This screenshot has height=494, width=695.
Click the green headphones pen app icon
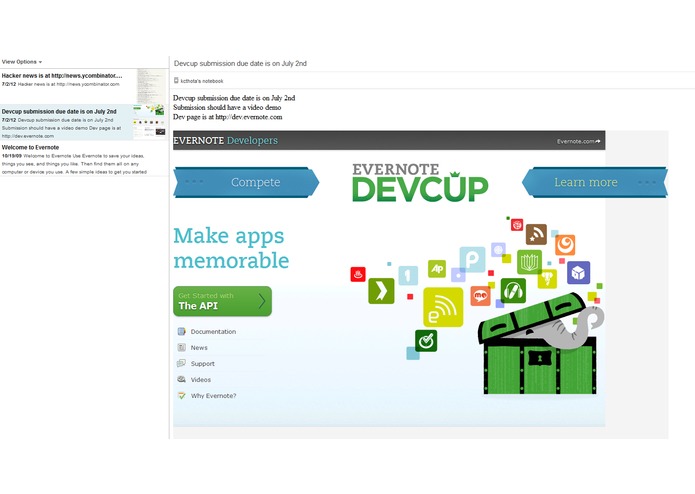point(513,291)
